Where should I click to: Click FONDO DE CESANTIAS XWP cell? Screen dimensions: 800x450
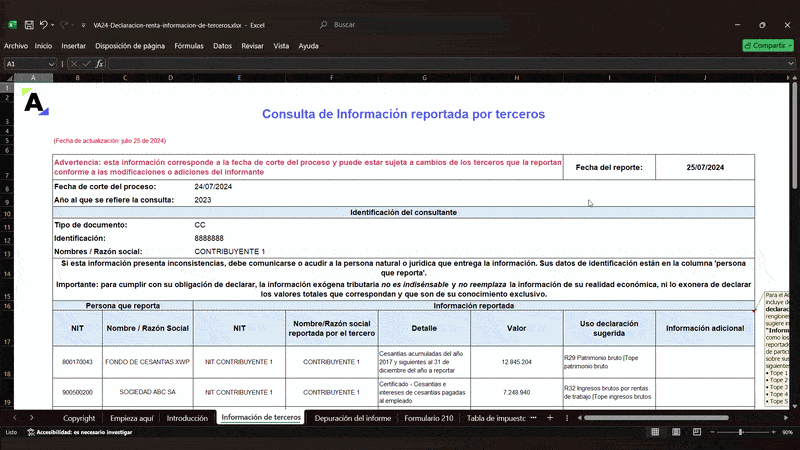click(x=147, y=362)
